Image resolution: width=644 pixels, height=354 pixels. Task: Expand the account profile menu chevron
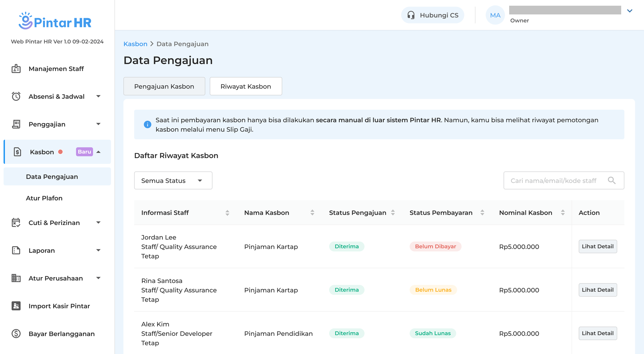point(630,11)
